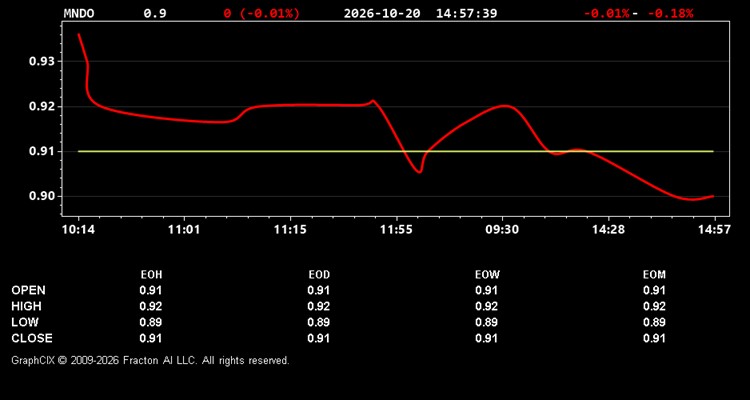
Task: Click the yellow 0.91 reference line
Action: 396,151
